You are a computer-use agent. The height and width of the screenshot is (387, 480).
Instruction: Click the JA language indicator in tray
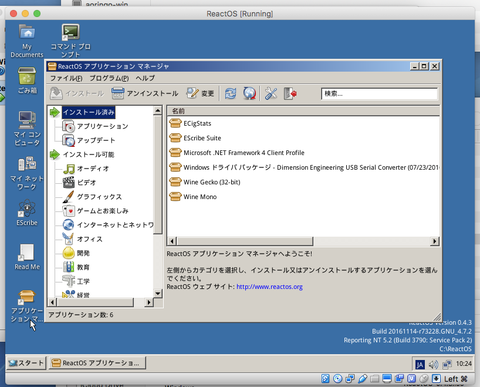(420, 364)
